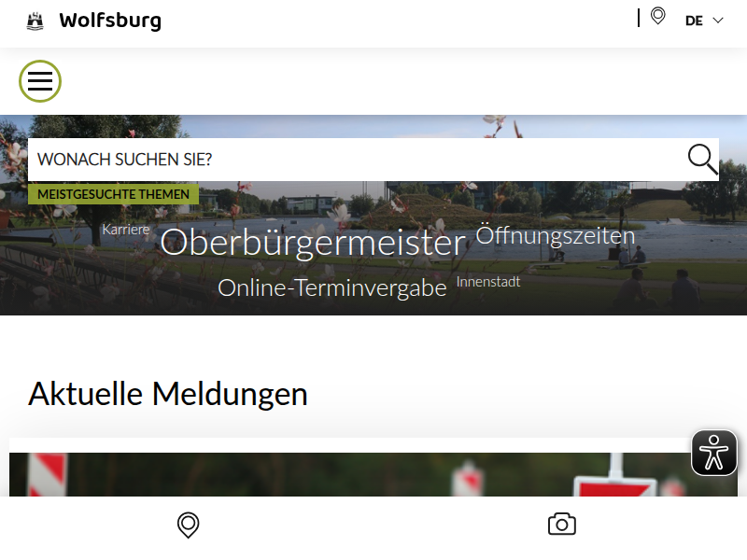Click the Wolfsburg coat of arms logo
The height and width of the screenshot is (560, 747).
35,21
